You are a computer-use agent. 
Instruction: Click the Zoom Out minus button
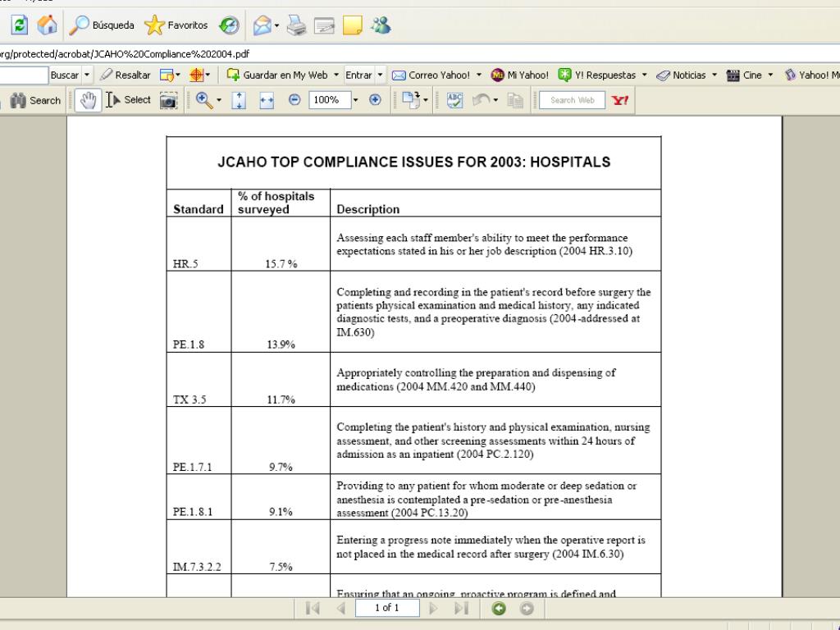pyautogui.click(x=294, y=99)
